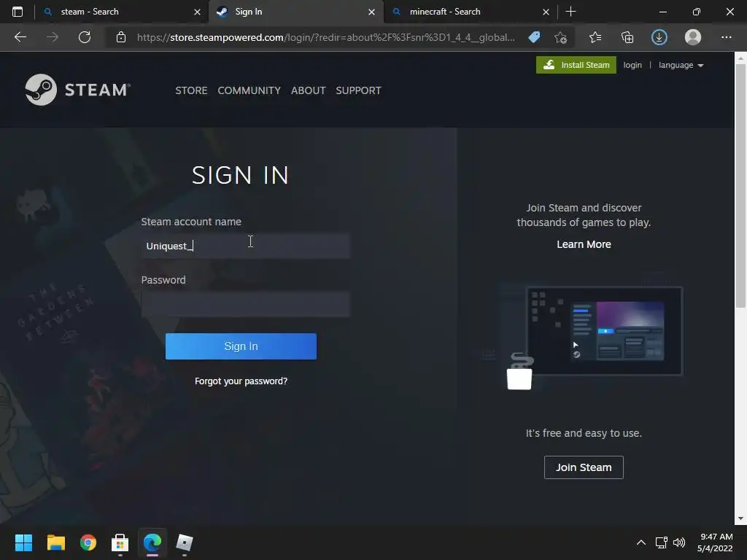Reload the Steam sign in page
This screenshot has height=560, width=747.
[85, 37]
